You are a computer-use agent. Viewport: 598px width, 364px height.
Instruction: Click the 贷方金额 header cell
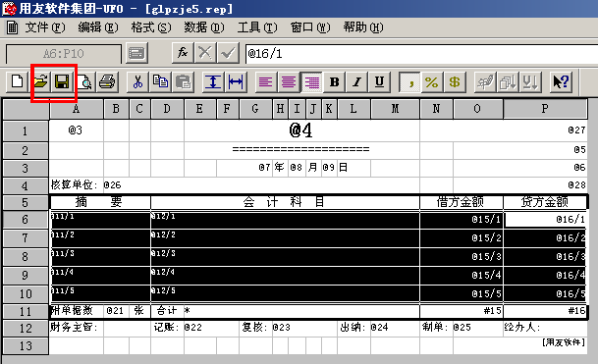click(x=545, y=202)
